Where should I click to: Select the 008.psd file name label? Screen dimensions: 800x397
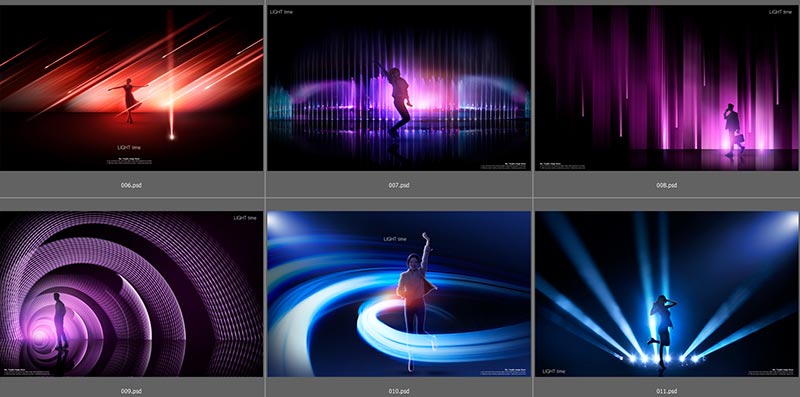point(666,185)
